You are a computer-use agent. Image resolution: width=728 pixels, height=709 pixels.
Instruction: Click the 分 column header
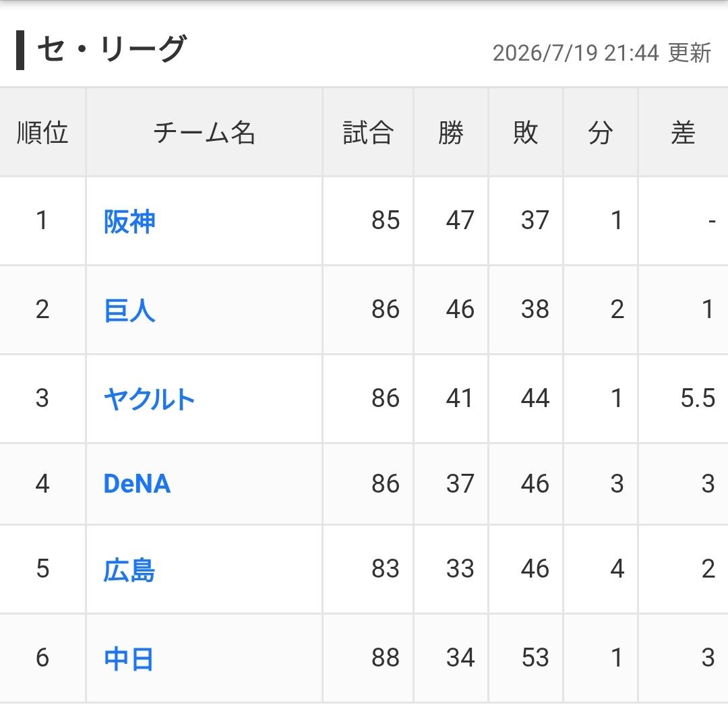[x=601, y=132]
